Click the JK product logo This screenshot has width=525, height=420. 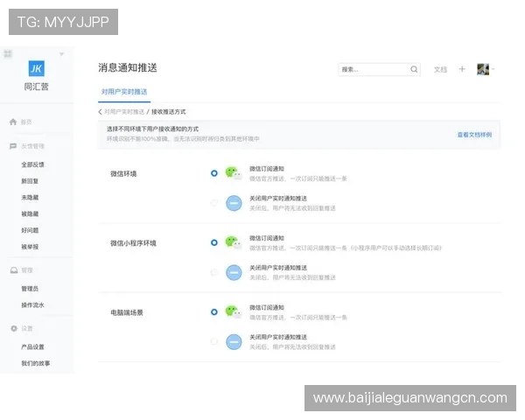[x=36, y=68]
